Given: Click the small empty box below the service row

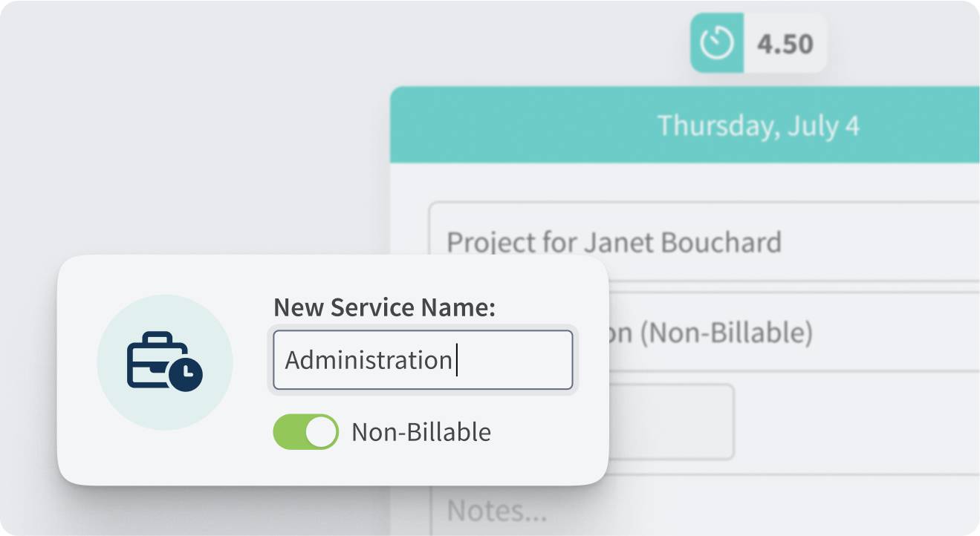Looking at the screenshot, I should [x=672, y=422].
